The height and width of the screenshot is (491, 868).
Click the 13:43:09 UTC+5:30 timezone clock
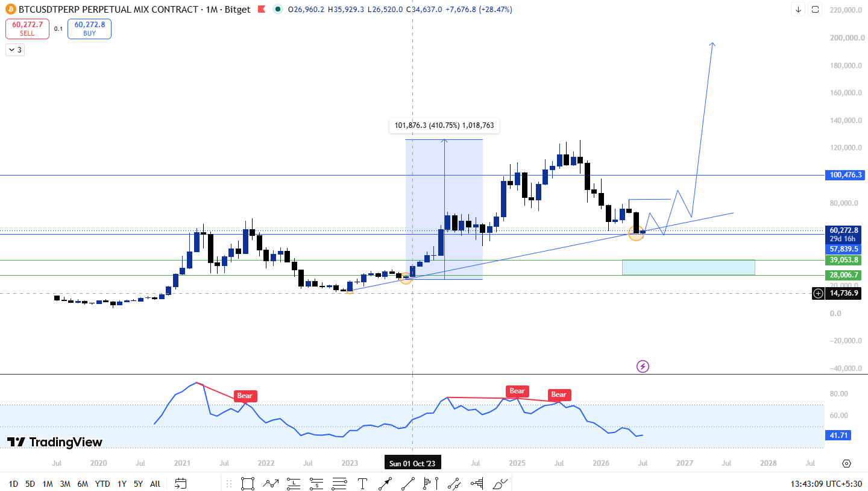click(826, 483)
